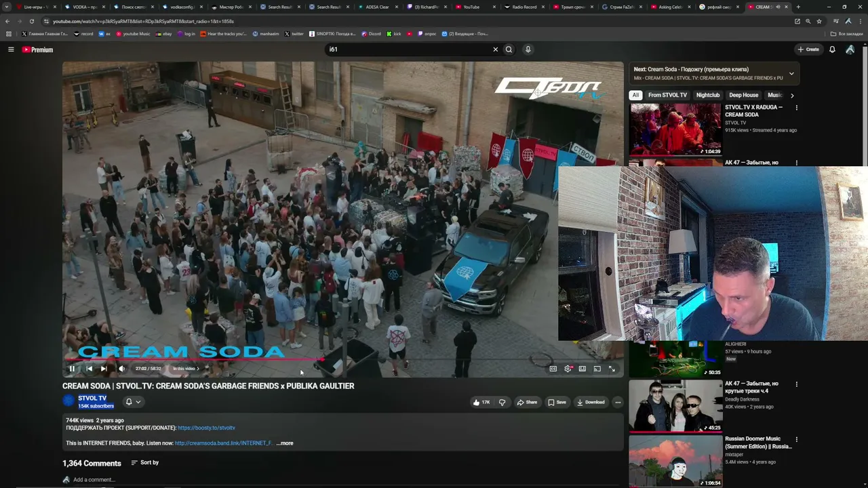Save the video to a playlist
Image resolution: width=868 pixels, height=488 pixels.
[x=557, y=402]
